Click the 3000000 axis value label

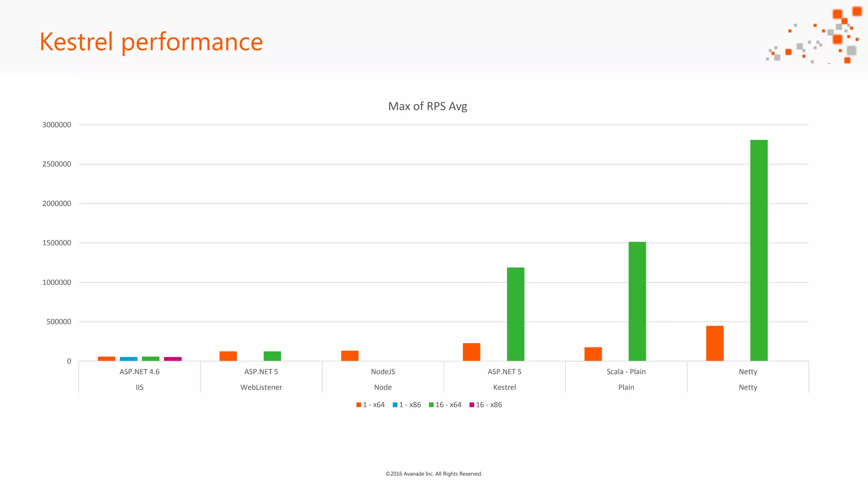tap(57, 125)
